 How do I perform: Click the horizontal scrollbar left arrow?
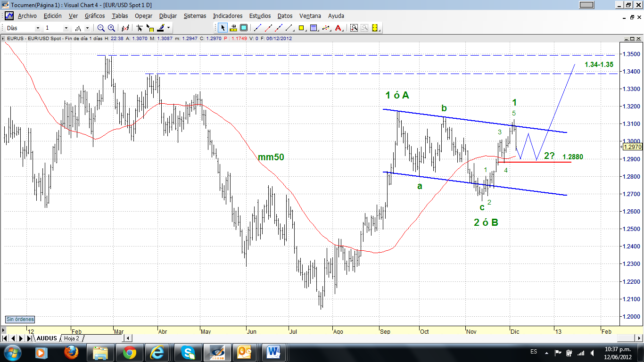[x=128, y=338]
